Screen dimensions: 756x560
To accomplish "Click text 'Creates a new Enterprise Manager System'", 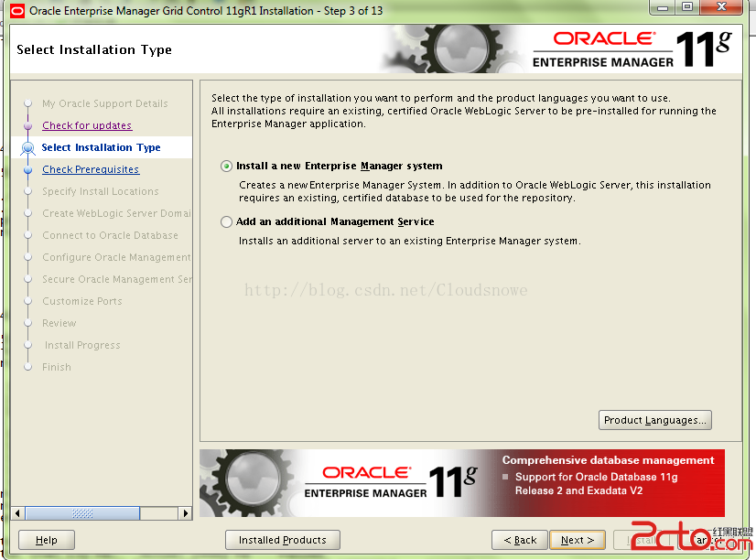I will [340, 185].
